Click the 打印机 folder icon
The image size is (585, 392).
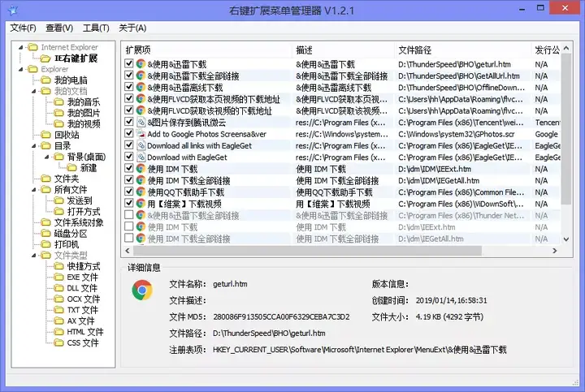pyautogui.click(x=45, y=244)
